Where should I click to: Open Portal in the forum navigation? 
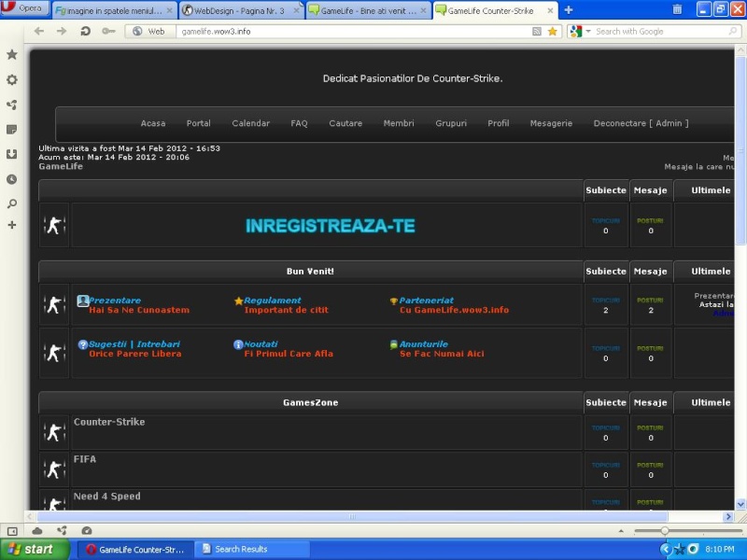[198, 123]
